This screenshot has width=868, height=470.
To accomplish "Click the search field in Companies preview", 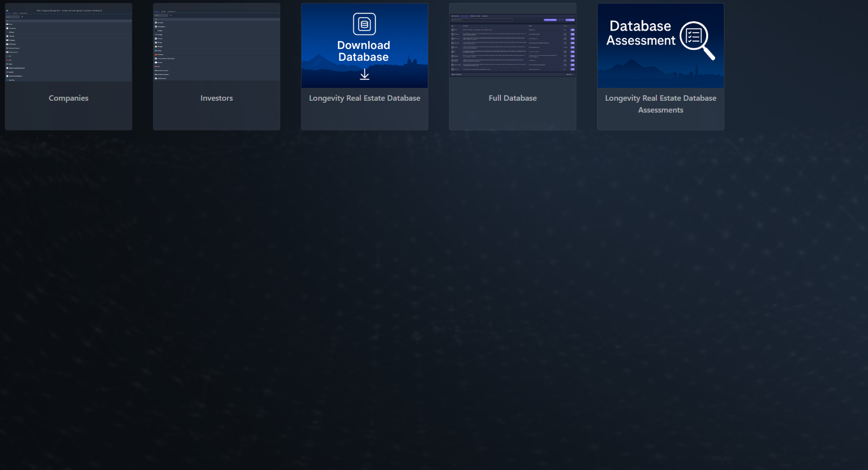I will (x=12, y=17).
